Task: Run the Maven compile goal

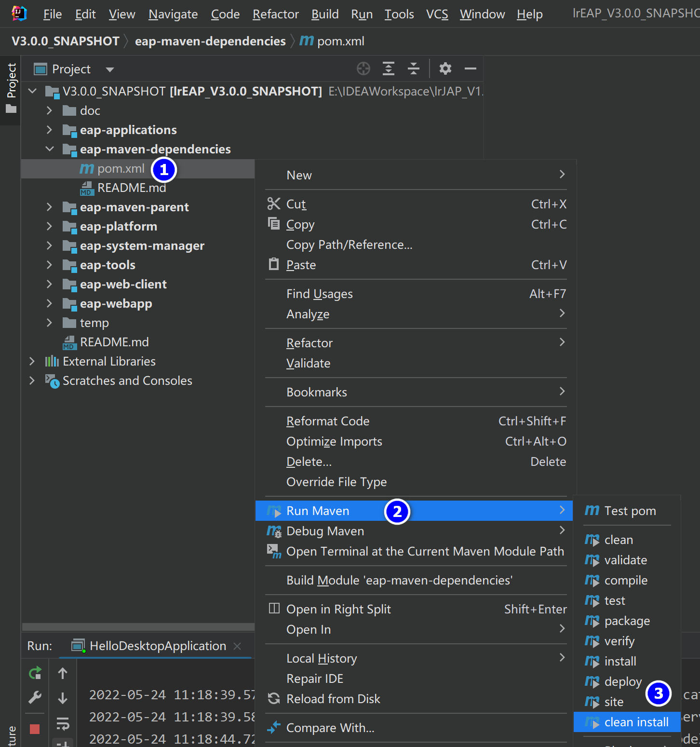Action: tap(627, 580)
